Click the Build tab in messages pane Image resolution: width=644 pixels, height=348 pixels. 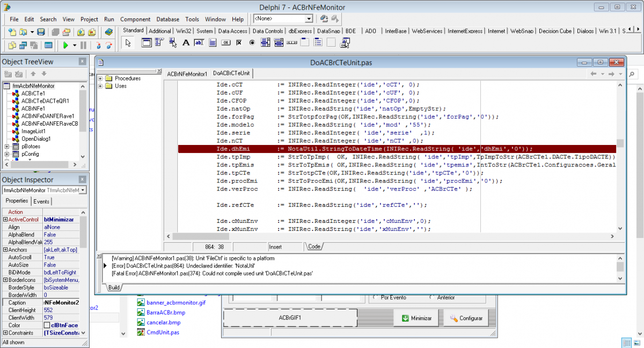tap(114, 288)
